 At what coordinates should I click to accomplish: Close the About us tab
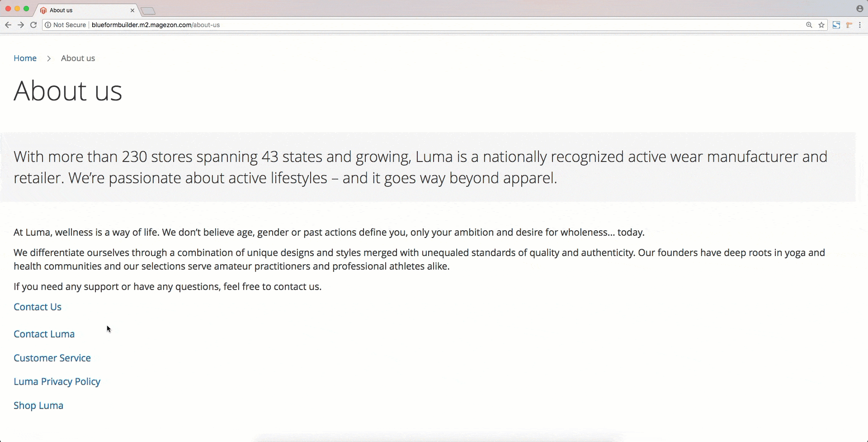[x=132, y=10]
